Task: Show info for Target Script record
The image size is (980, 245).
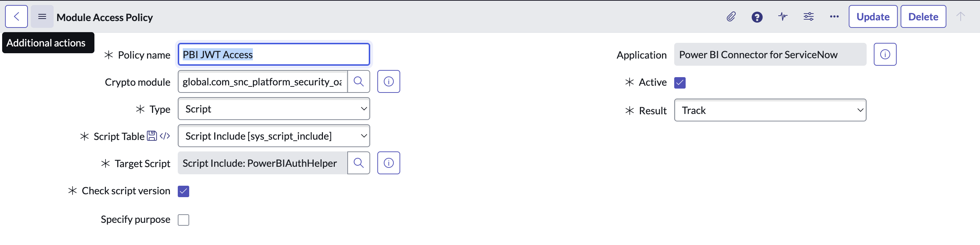Action: (x=388, y=163)
